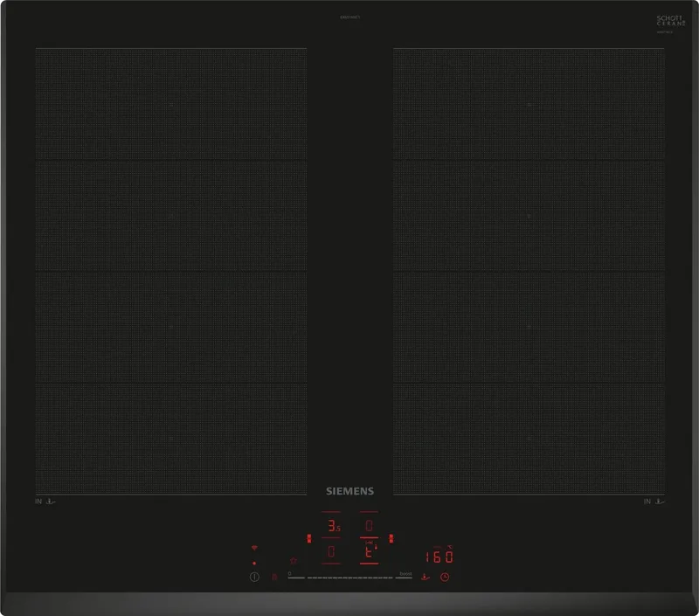Tap the boost end of the slider

[x=405, y=575]
